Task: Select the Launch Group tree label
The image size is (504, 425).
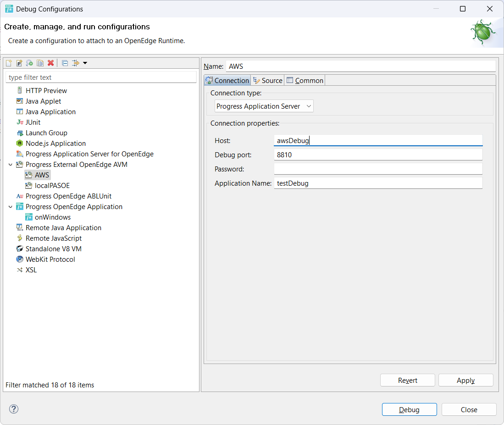Action: 46,132
